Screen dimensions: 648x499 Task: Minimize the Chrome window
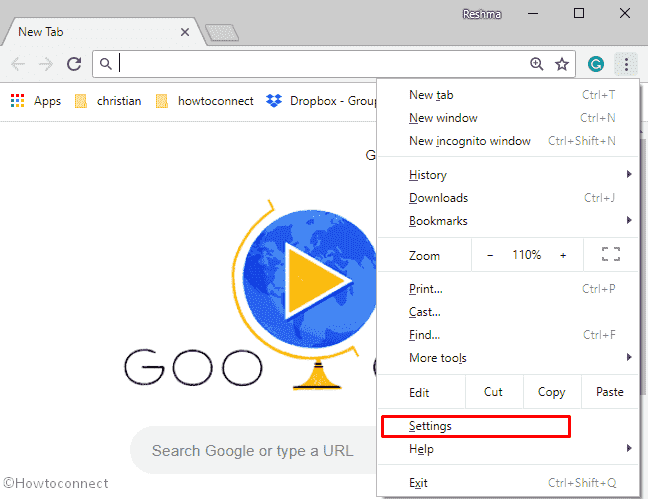coord(533,14)
